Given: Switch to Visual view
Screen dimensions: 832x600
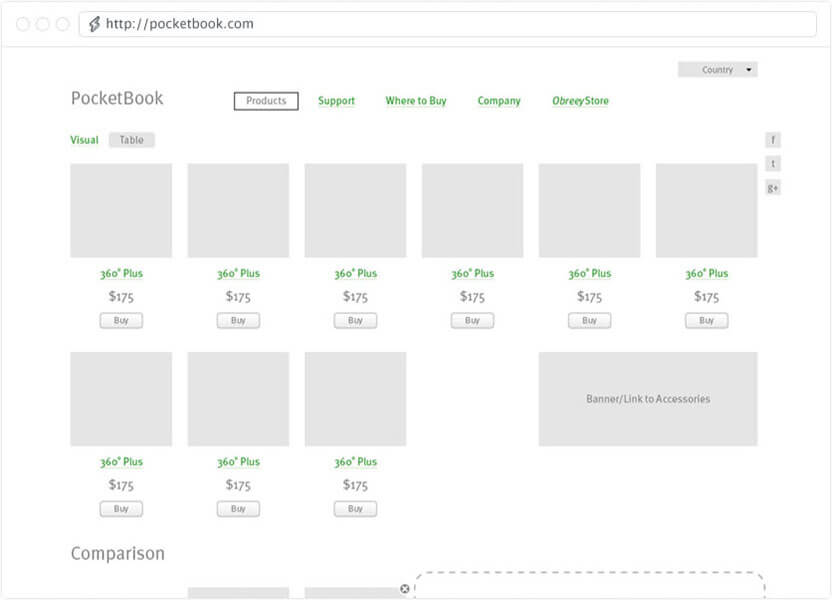Looking at the screenshot, I should (x=84, y=140).
